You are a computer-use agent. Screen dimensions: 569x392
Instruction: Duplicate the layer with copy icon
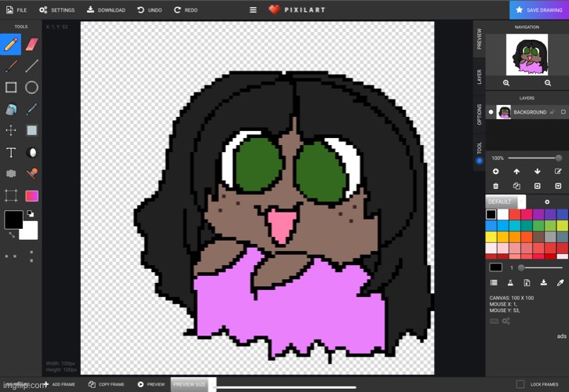click(x=516, y=186)
